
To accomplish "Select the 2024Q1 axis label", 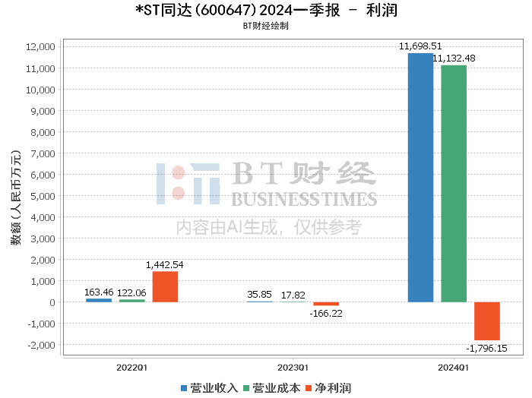I will pos(454,368).
